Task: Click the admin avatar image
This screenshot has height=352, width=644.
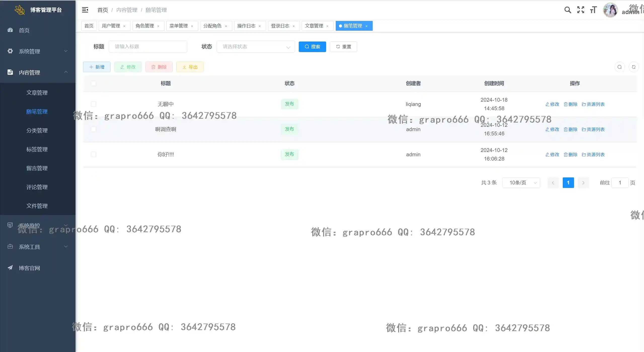Action: (x=610, y=10)
